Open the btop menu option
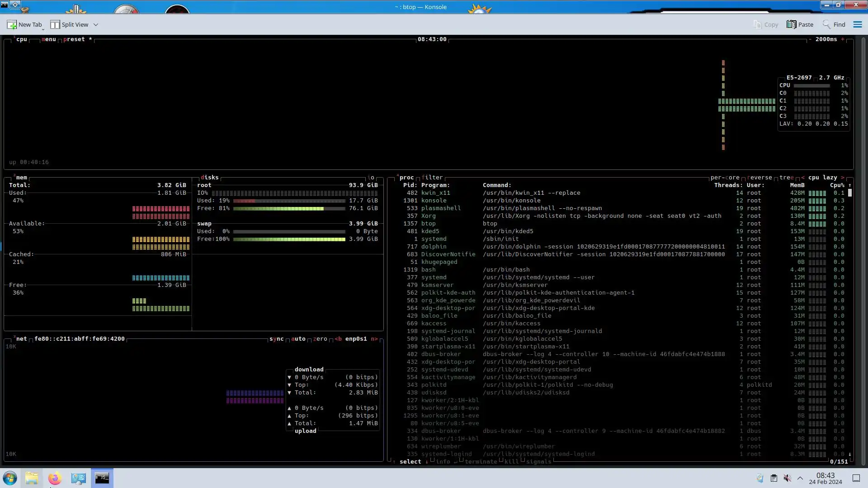The image size is (868, 488). pyautogui.click(x=48, y=39)
